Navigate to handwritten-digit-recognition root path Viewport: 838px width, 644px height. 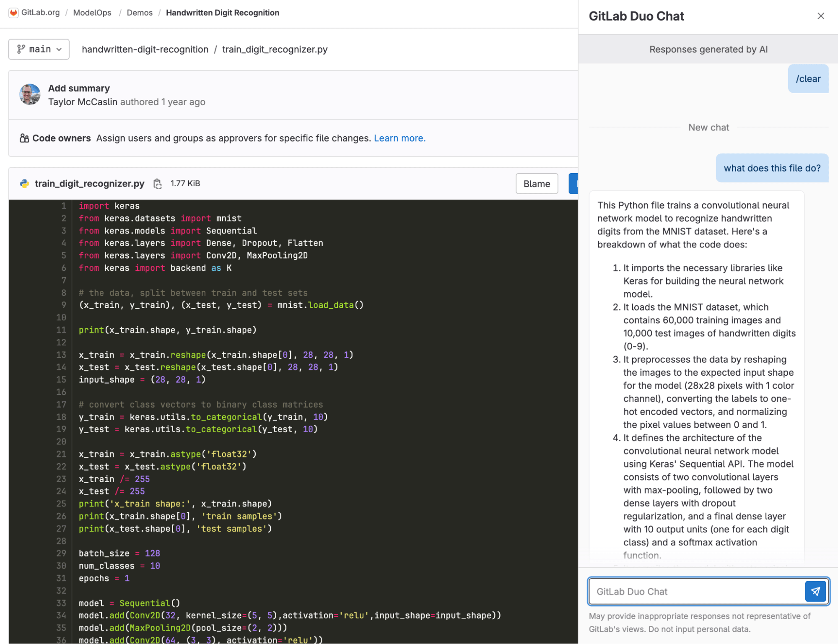click(145, 49)
